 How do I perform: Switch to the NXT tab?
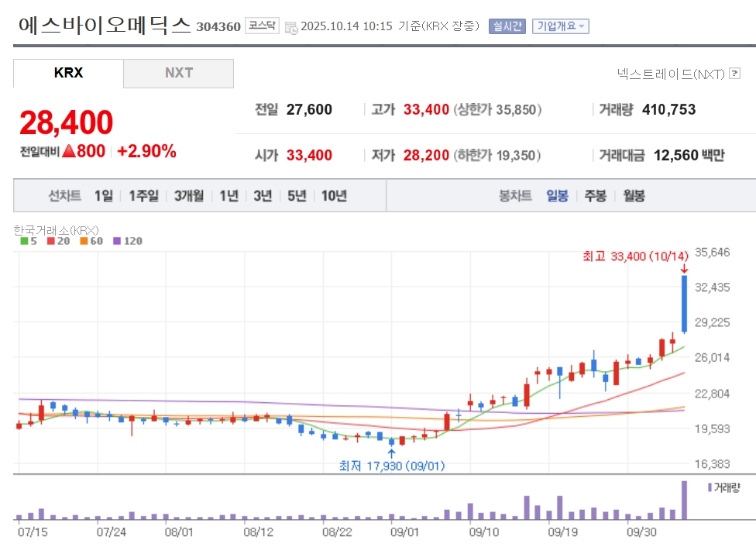pos(178,74)
